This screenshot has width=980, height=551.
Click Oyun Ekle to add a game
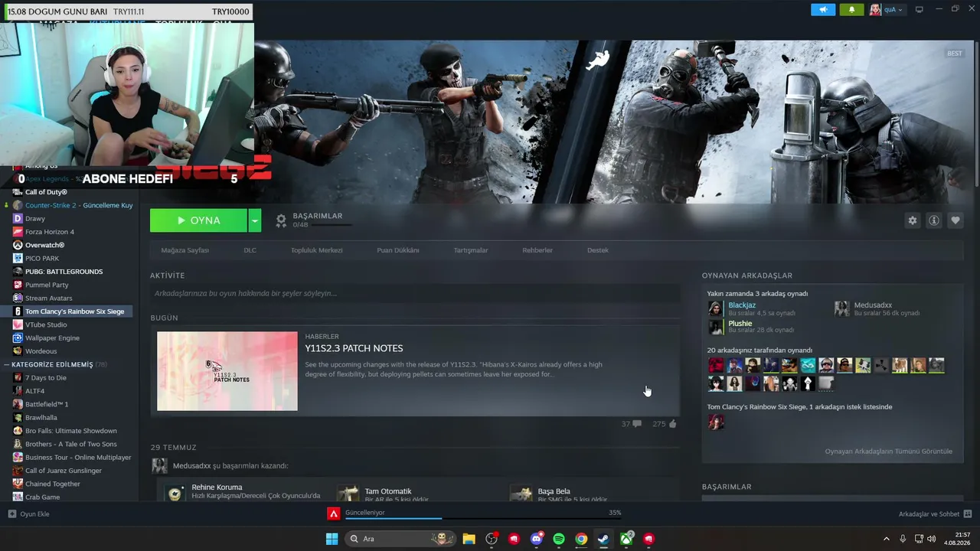coord(29,514)
